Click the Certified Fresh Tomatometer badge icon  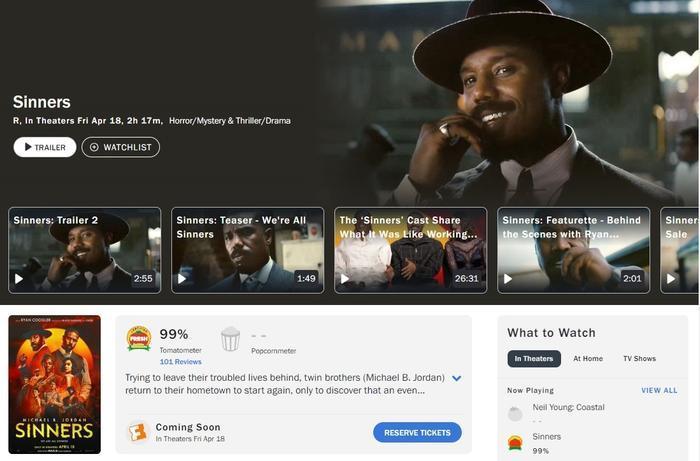pyautogui.click(x=139, y=338)
